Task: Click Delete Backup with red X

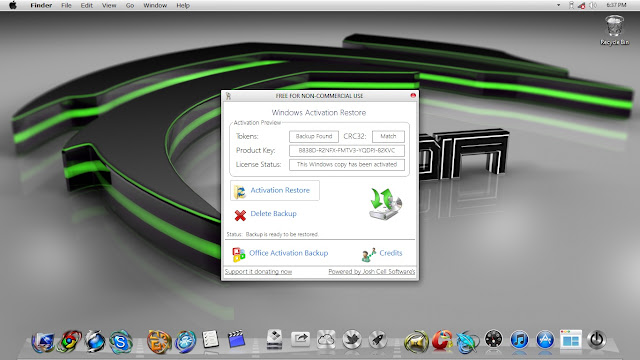Action: [266, 214]
